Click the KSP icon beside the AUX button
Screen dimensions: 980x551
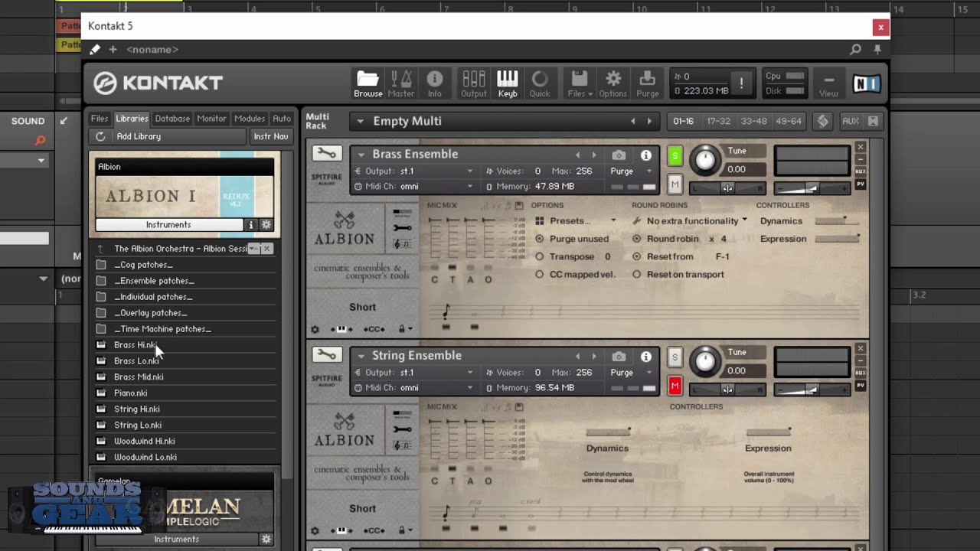(823, 121)
